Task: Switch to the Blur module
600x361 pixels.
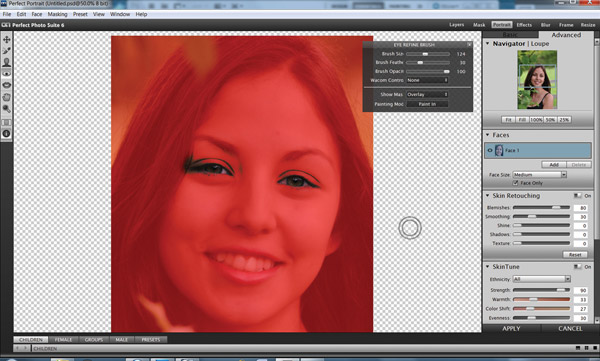Action: pyautogui.click(x=545, y=25)
